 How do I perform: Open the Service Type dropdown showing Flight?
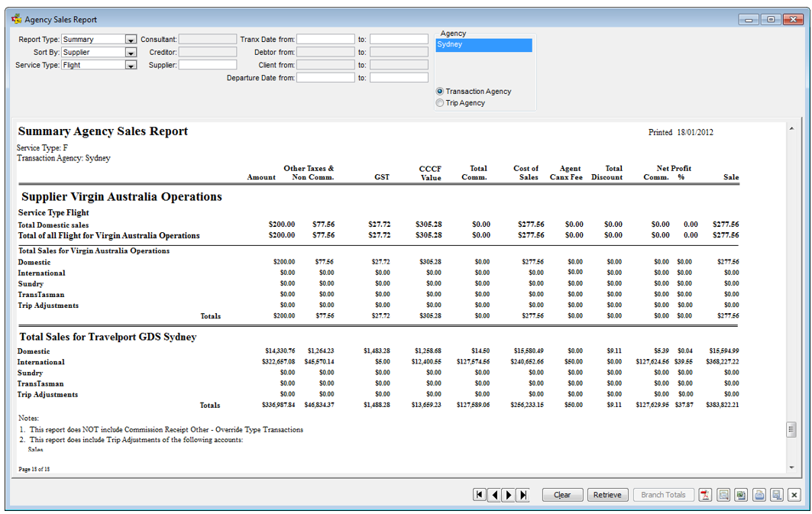coord(129,65)
